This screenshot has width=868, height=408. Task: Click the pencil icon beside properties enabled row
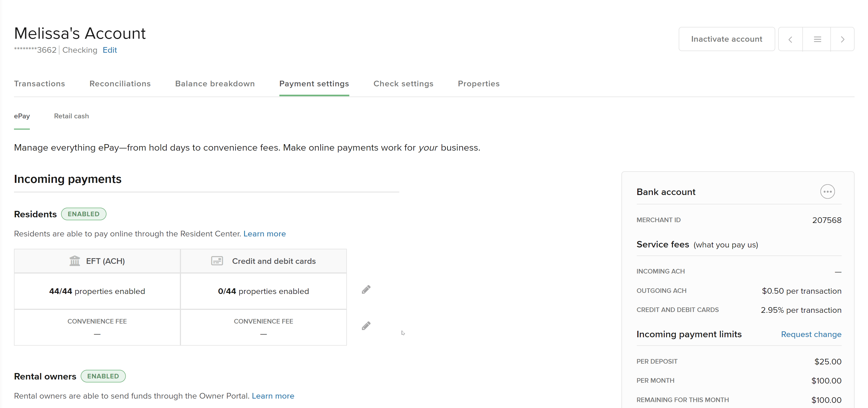pos(366,290)
